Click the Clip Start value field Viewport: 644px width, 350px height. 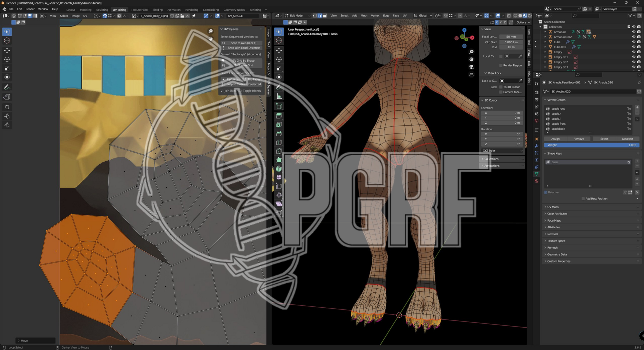pyautogui.click(x=511, y=42)
